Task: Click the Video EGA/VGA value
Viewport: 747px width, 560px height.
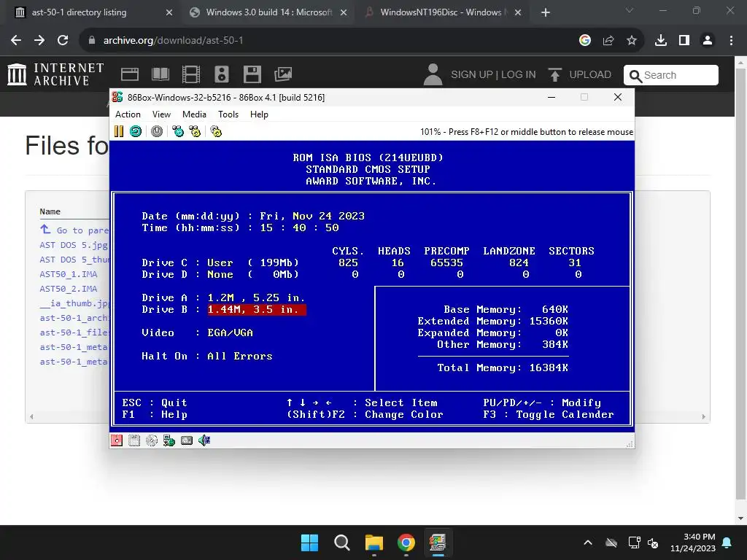Action: coord(230,332)
